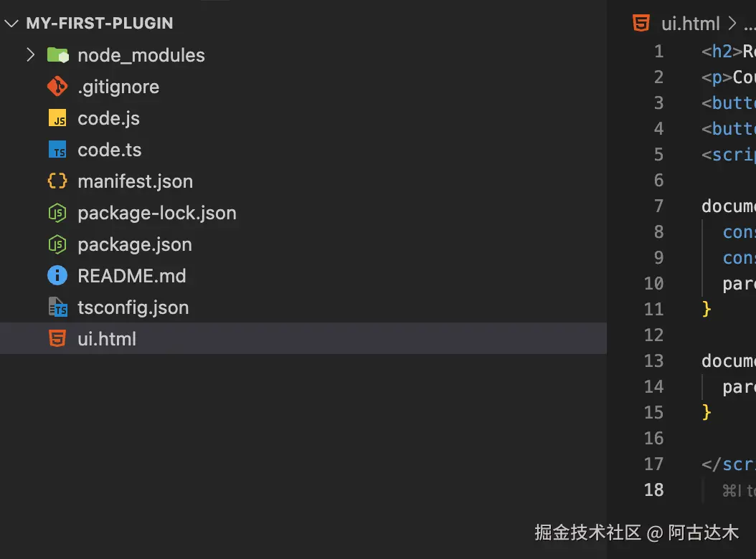Click the curly braces icon for manifest.json
756x559 pixels.
pos(57,181)
